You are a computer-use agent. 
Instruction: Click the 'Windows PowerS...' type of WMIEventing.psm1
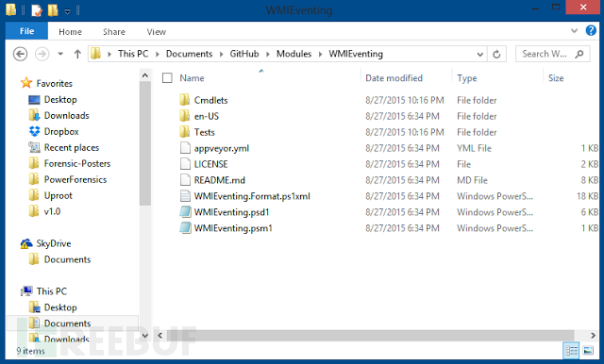click(495, 228)
